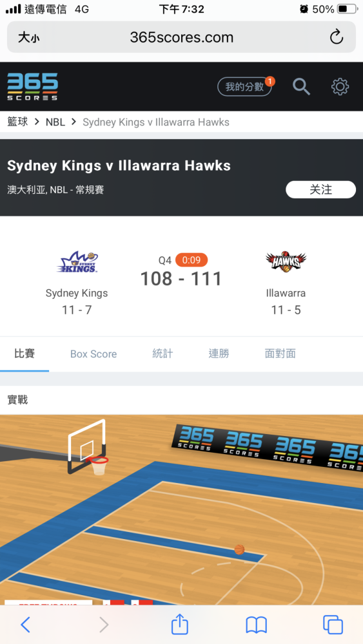Tap the Sydney Kings team logo

point(77,262)
